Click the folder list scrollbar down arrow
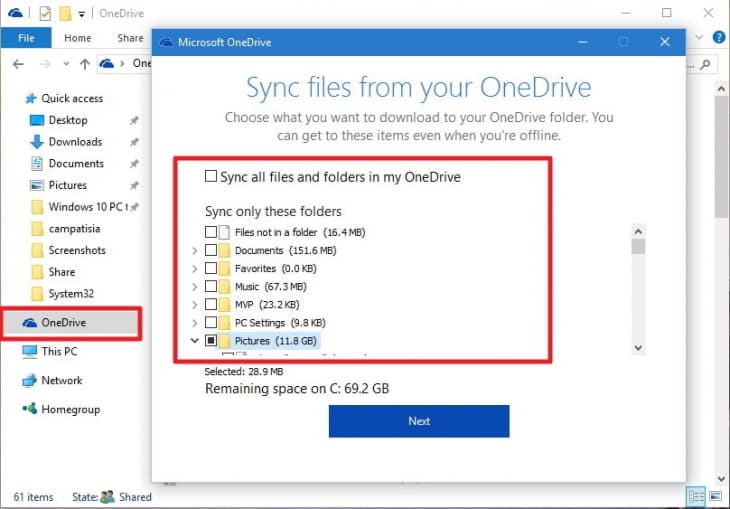The height and width of the screenshot is (509, 730). click(638, 347)
